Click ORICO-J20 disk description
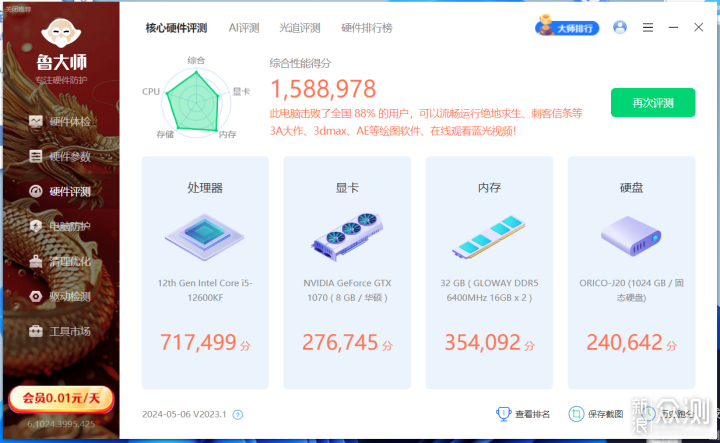Screen dimensions: 720x443 631,290
